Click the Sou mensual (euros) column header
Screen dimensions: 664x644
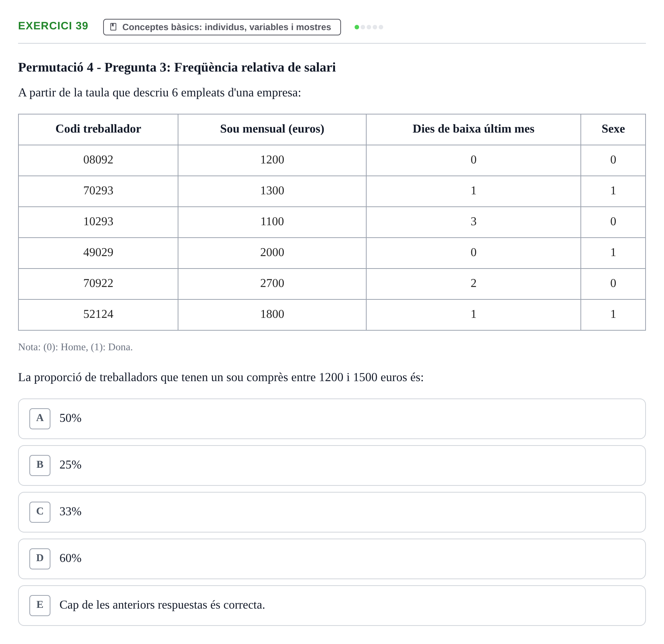[272, 130]
